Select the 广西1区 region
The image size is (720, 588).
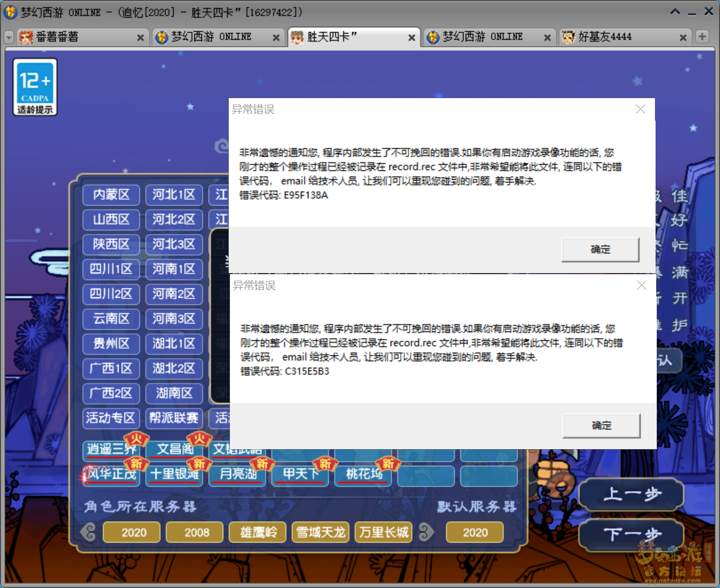pyautogui.click(x=111, y=368)
